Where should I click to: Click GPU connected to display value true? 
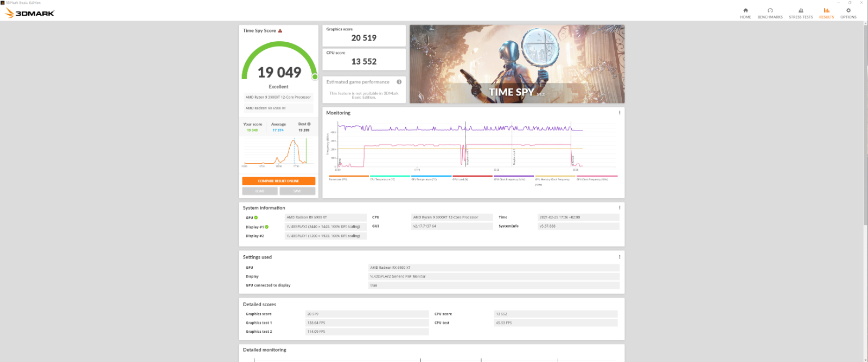tap(494, 285)
